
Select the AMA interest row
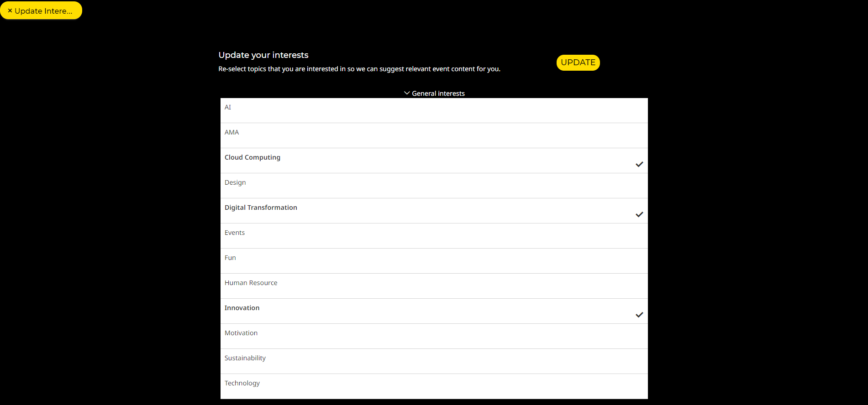tap(231, 132)
